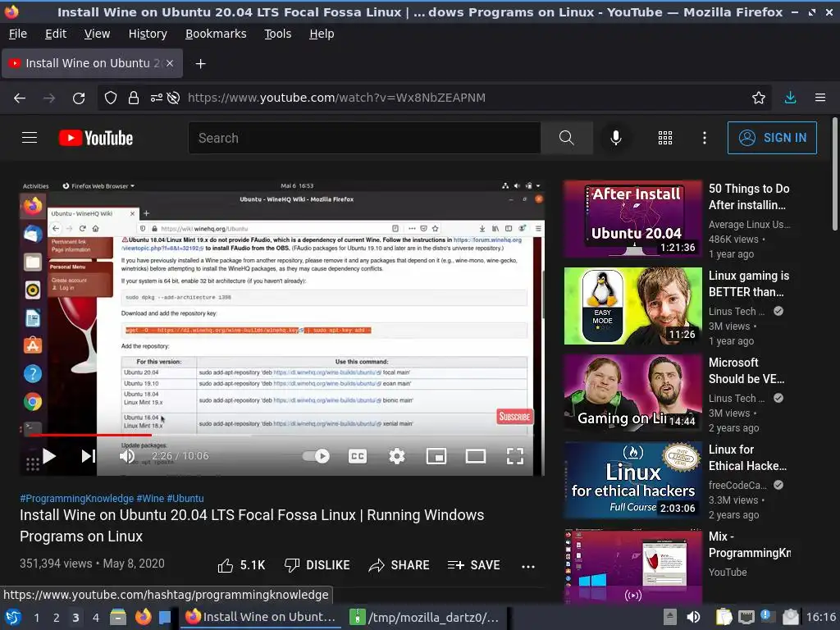The image size is (840, 630).
Task: Open the History menu
Action: pos(148,34)
